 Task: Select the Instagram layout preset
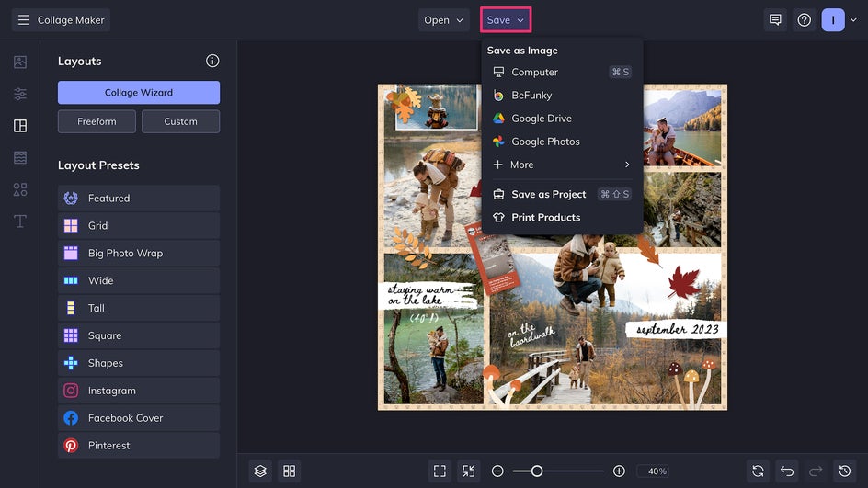[x=139, y=391]
